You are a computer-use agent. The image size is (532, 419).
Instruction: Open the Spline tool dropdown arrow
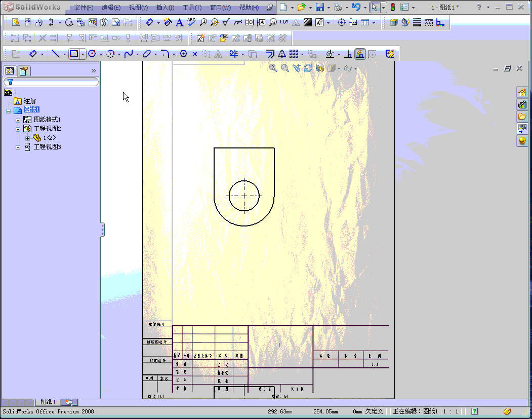137,54
